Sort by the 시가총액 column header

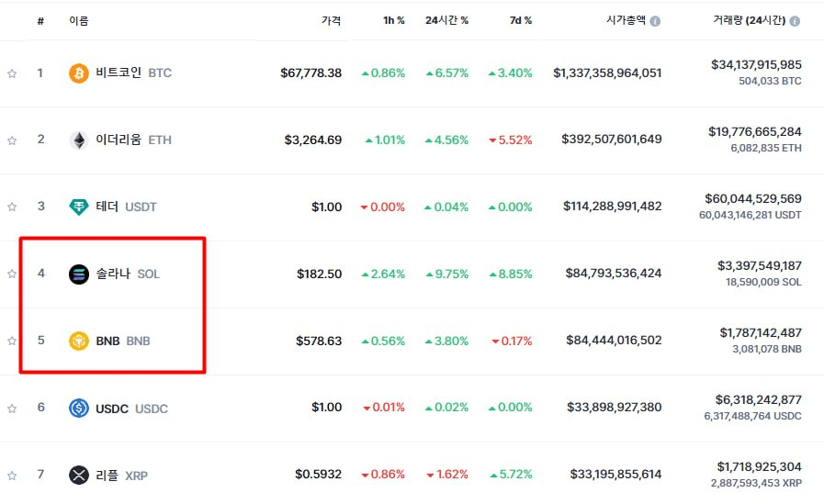626,20
